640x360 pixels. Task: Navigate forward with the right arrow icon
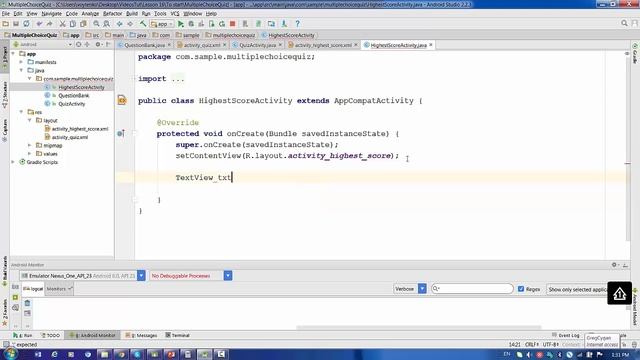click(x=130, y=24)
